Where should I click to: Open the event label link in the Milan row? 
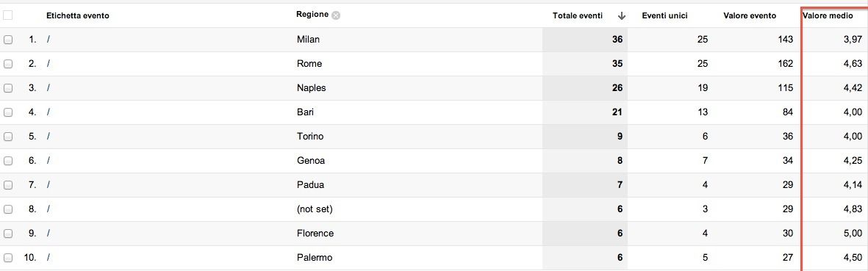49,40
